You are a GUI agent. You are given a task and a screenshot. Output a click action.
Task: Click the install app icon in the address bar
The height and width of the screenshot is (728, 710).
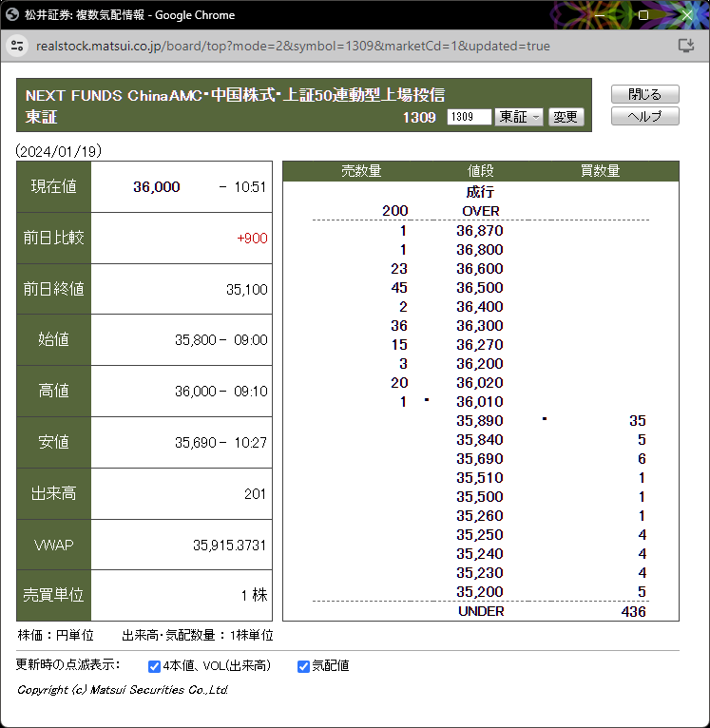pyautogui.click(x=686, y=46)
